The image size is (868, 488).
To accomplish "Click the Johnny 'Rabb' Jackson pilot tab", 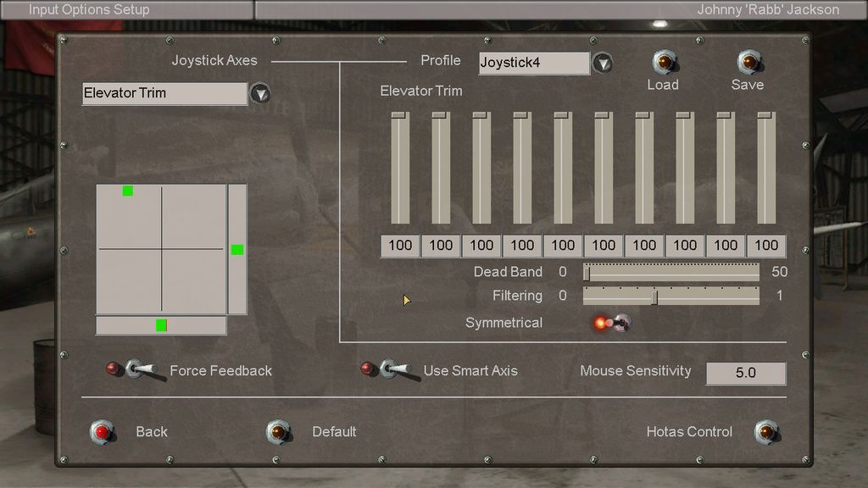I will 767,10.
